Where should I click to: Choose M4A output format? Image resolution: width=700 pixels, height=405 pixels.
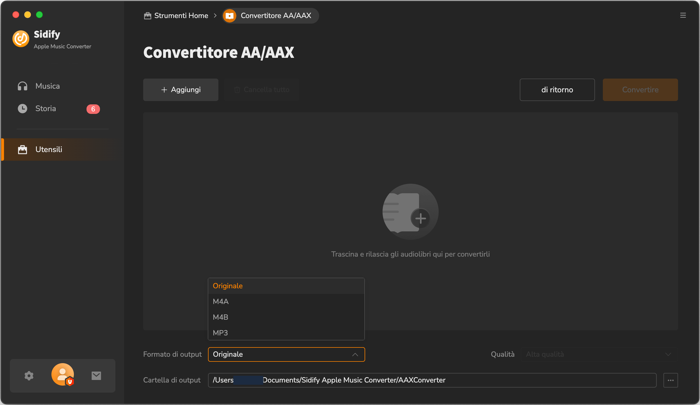[286, 301]
